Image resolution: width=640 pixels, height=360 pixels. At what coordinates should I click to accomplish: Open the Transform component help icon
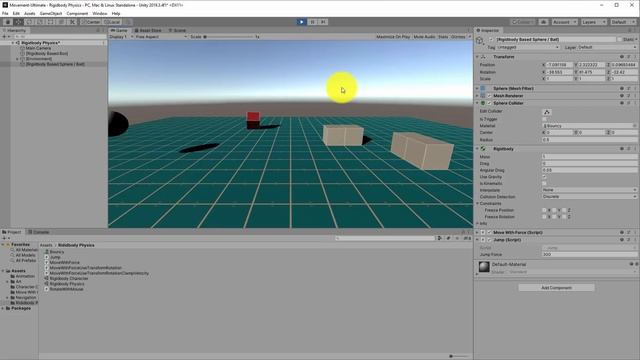tap(622, 57)
